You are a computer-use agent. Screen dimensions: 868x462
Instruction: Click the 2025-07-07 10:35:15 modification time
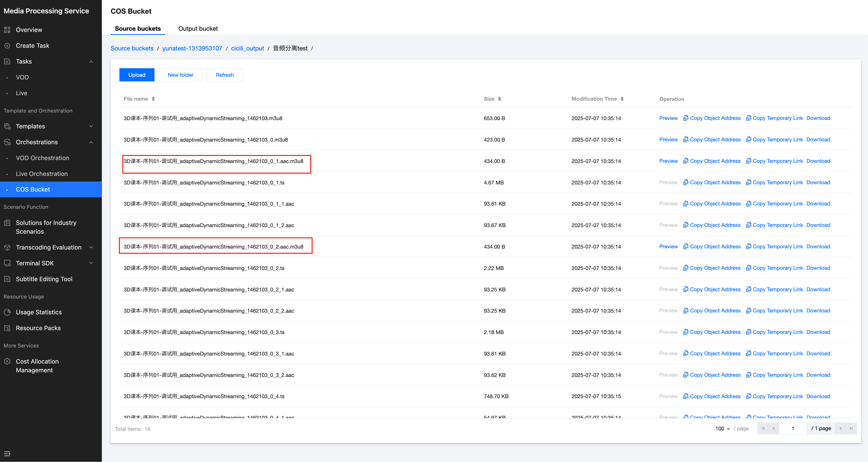coord(596,397)
